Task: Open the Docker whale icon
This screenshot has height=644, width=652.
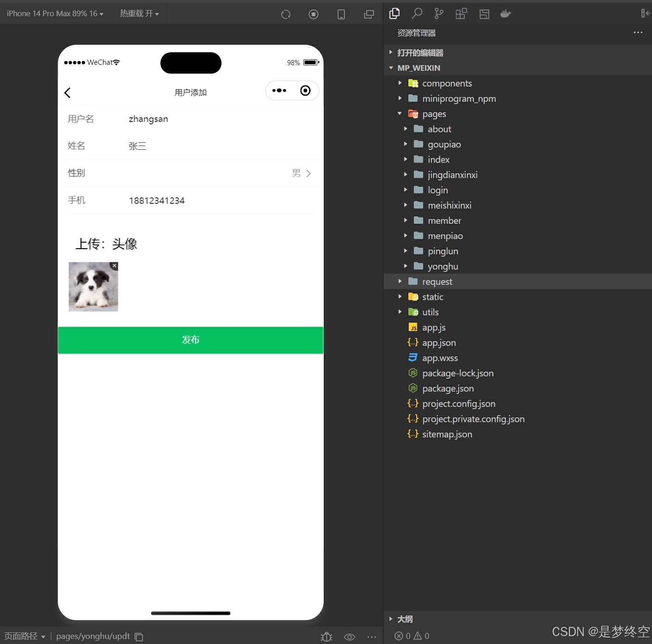Action: 505,14
